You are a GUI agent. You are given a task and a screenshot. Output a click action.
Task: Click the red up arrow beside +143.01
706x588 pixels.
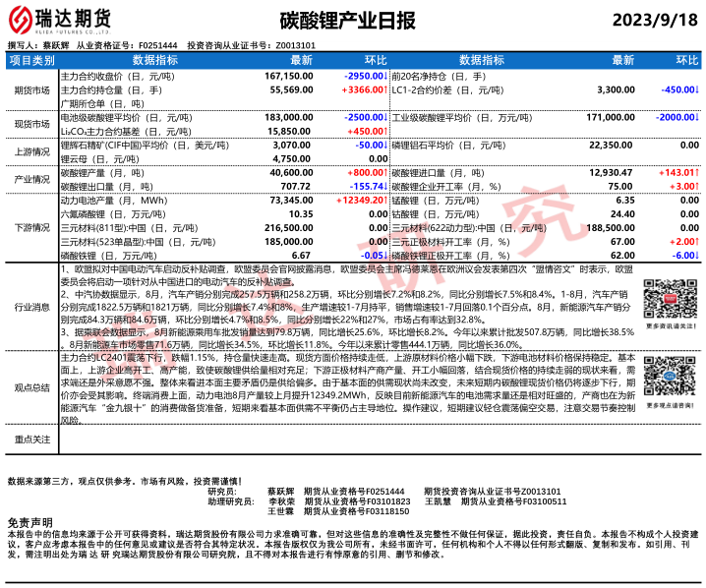(x=696, y=172)
